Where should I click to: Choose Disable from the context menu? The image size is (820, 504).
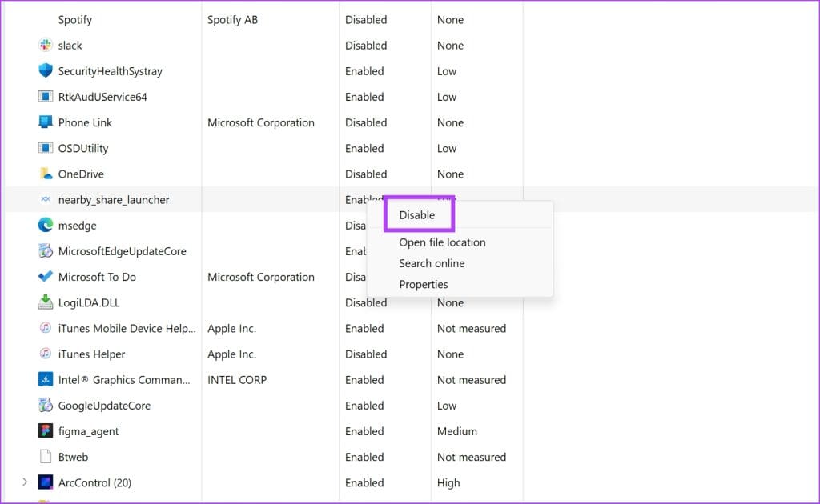[417, 214]
